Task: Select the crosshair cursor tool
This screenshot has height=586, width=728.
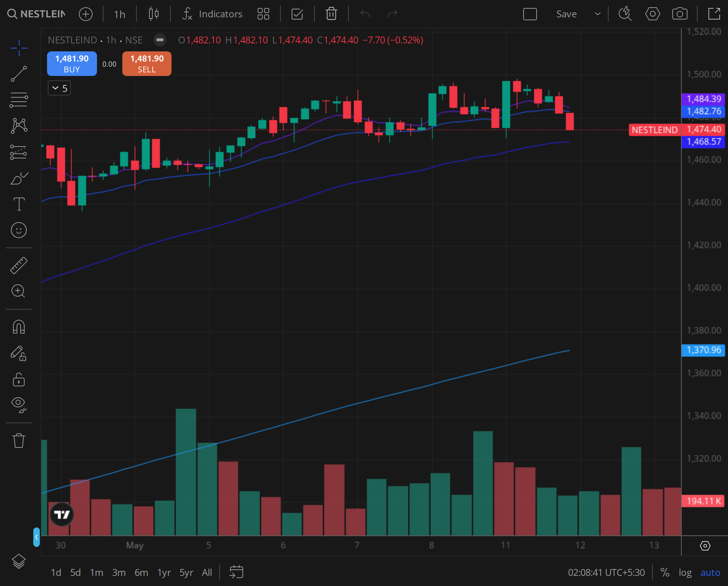Action: pos(19,48)
